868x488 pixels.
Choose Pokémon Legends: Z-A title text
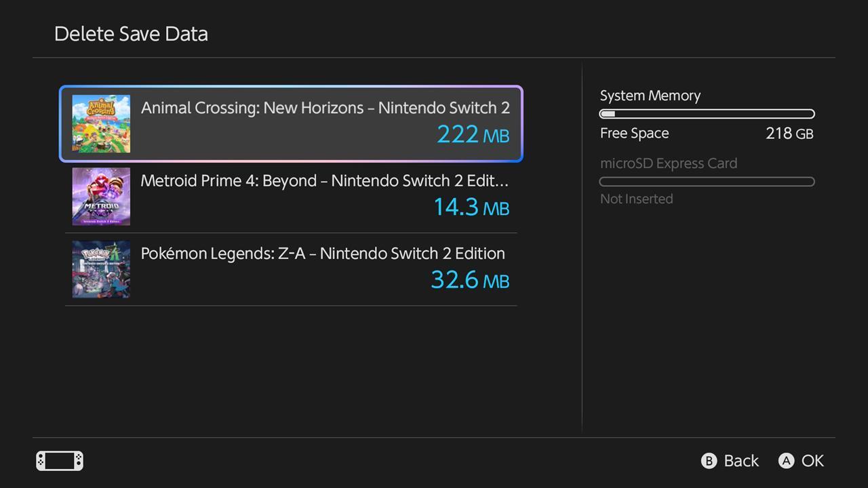click(323, 253)
